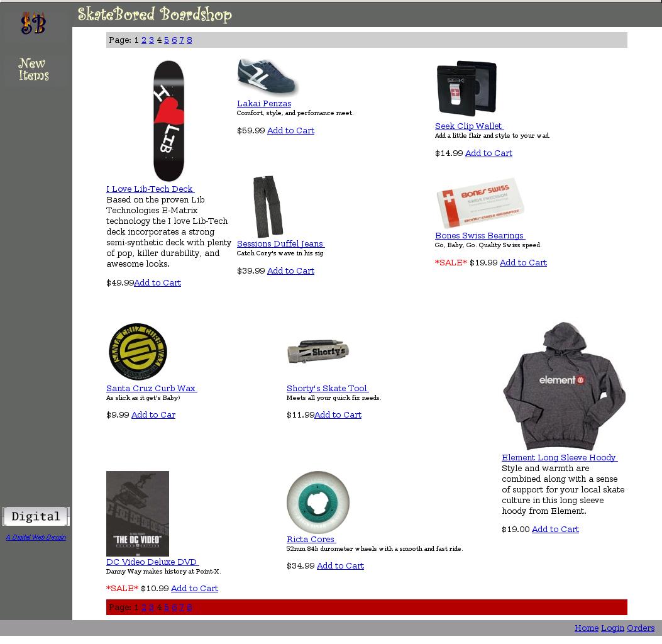Image resolution: width=662 pixels, height=644 pixels.
Task: Open the Bones Swiss Bearings link
Action: [x=480, y=236]
